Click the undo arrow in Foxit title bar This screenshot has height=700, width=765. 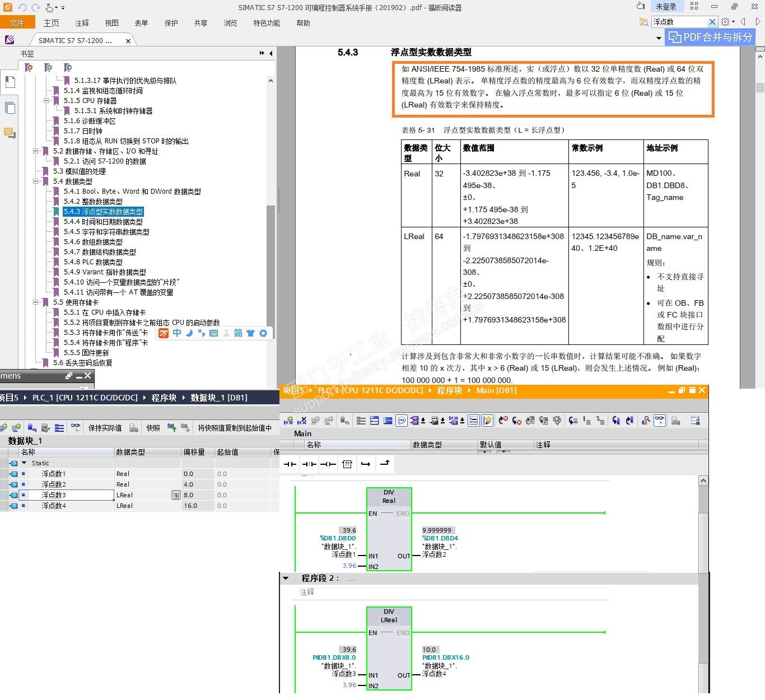click(x=22, y=7)
